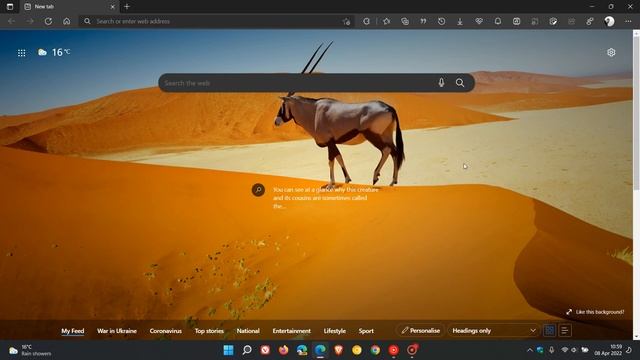Click the bell notifications icon in toolbar

tap(498, 21)
